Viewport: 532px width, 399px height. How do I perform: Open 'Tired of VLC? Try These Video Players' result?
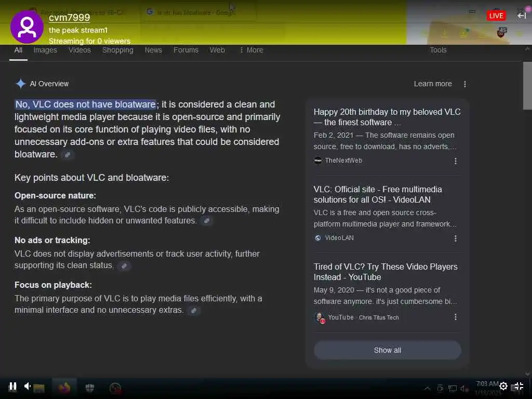[x=385, y=272]
